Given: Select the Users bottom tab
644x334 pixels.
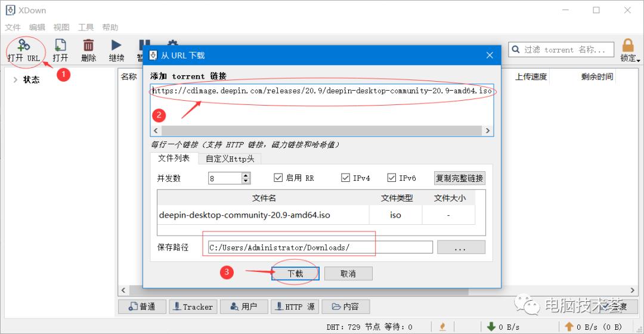Looking at the screenshot, I should click(244, 307).
